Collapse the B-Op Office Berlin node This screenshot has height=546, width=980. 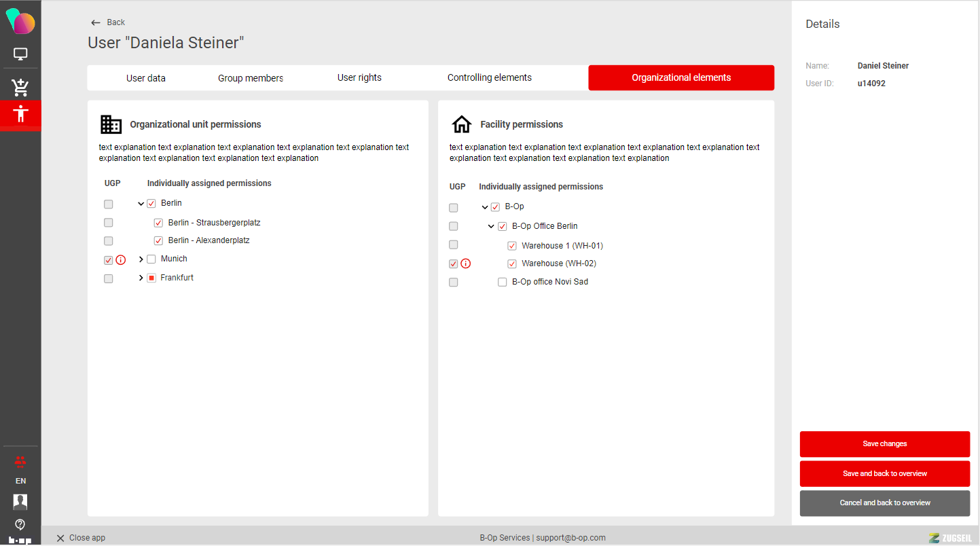tap(492, 227)
